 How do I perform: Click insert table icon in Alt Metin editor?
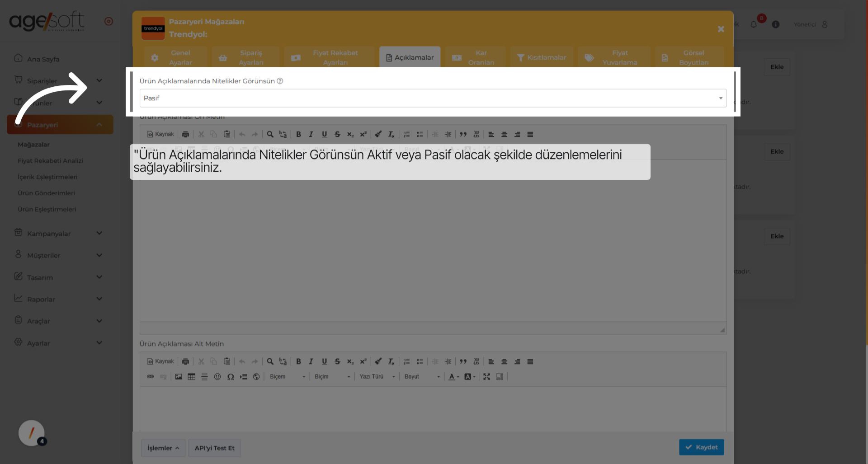pos(192,376)
